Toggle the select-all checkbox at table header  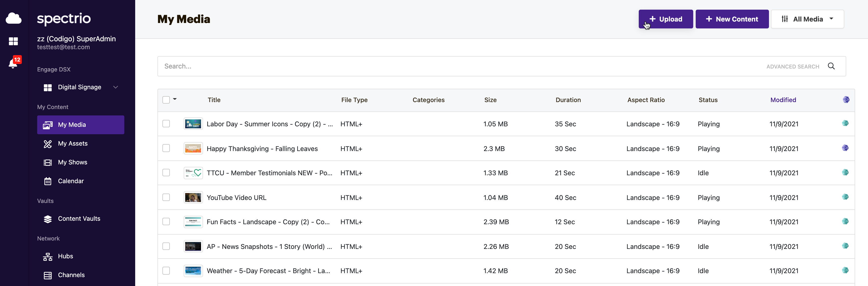coord(167,100)
